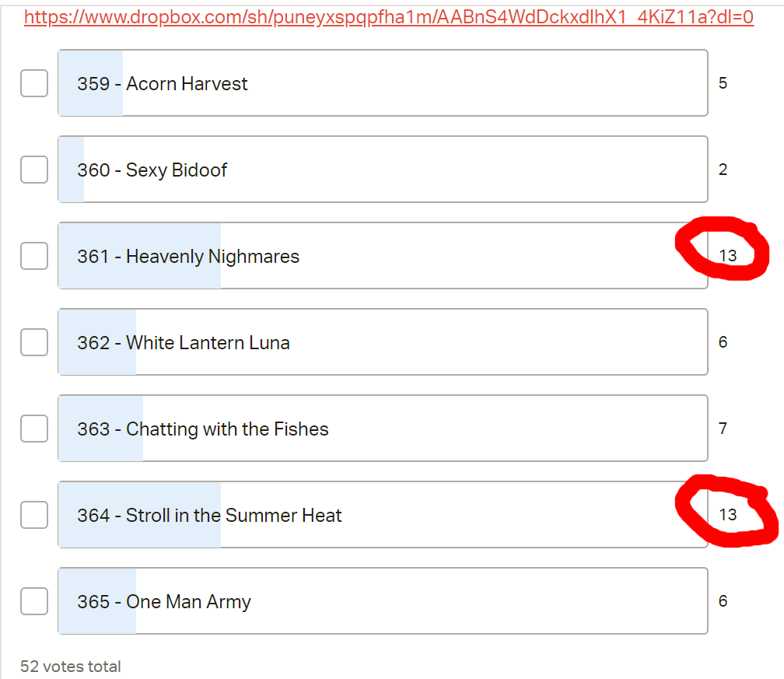Viewport: 784px width, 679px height.
Task: Select the checkbox for 361 - Heavenly Nightmares
Action: [34, 256]
